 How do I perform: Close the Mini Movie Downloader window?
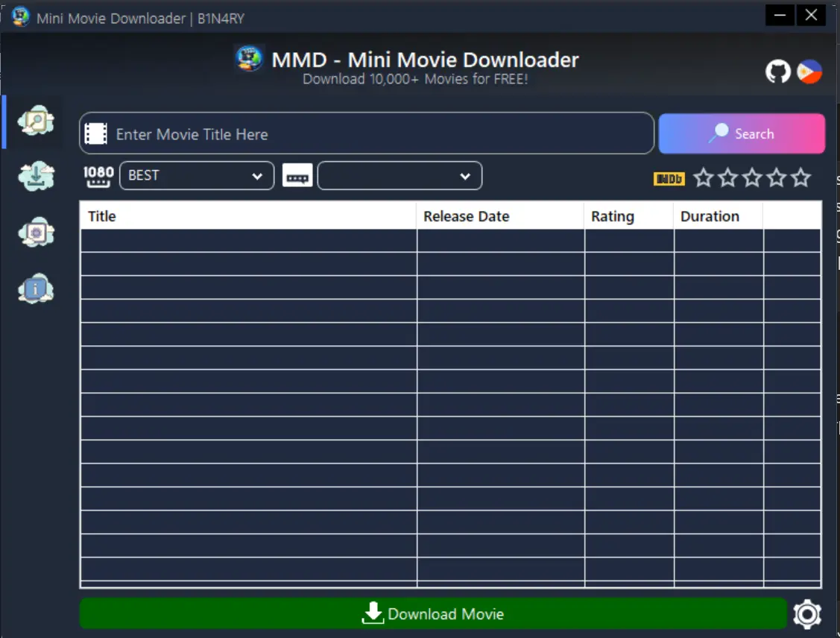pos(811,15)
